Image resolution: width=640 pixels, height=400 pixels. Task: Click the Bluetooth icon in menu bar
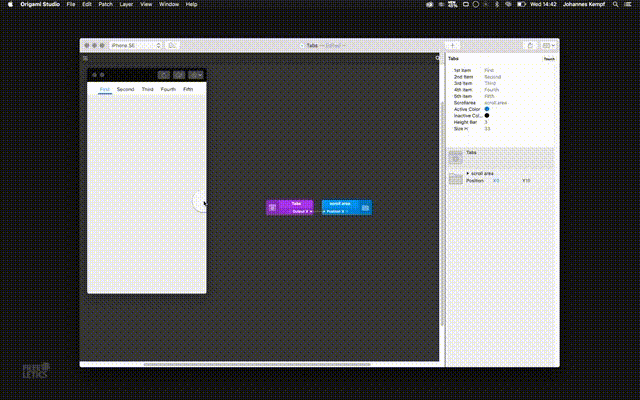(497, 4)
